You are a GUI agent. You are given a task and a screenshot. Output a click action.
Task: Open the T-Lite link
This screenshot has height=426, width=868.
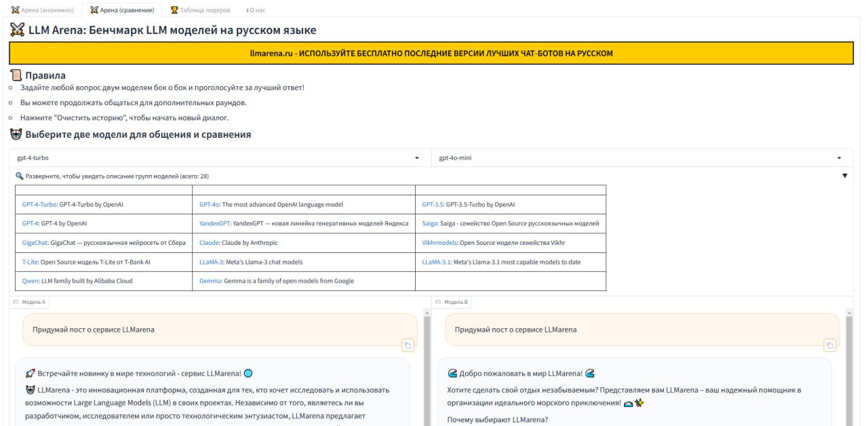click(30, 261)
